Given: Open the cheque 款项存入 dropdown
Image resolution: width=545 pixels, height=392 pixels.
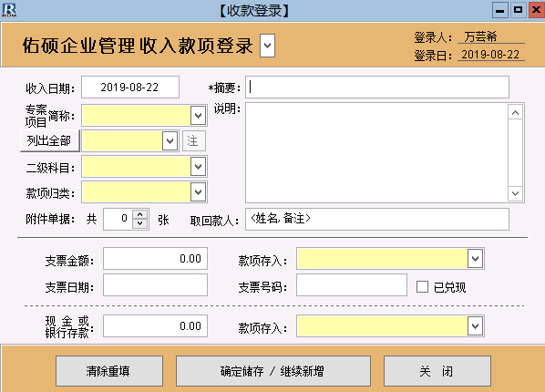Looking at the screenshot, I should 475,258.
